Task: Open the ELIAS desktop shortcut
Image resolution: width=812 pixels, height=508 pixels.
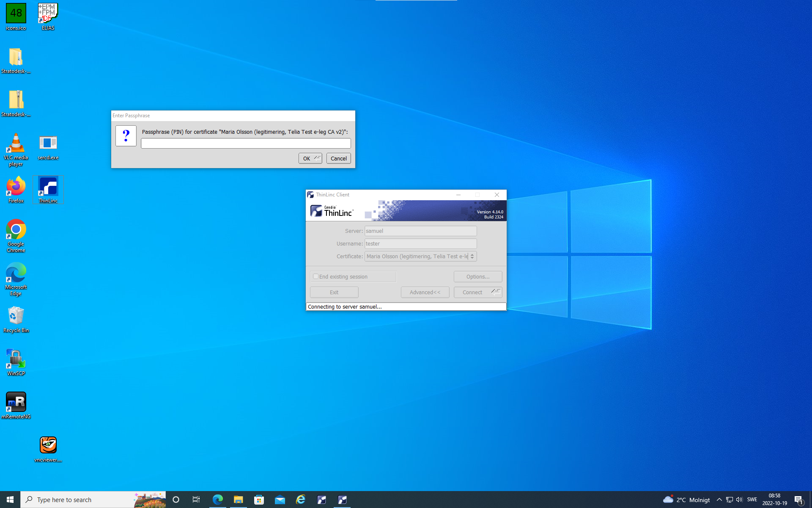Action: coord(48,17)
